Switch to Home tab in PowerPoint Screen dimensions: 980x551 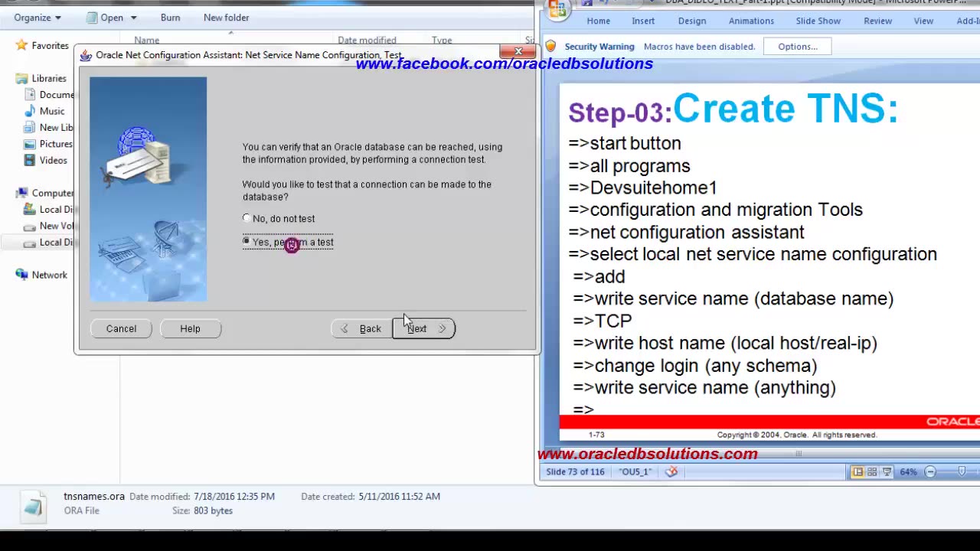[598, 21]
